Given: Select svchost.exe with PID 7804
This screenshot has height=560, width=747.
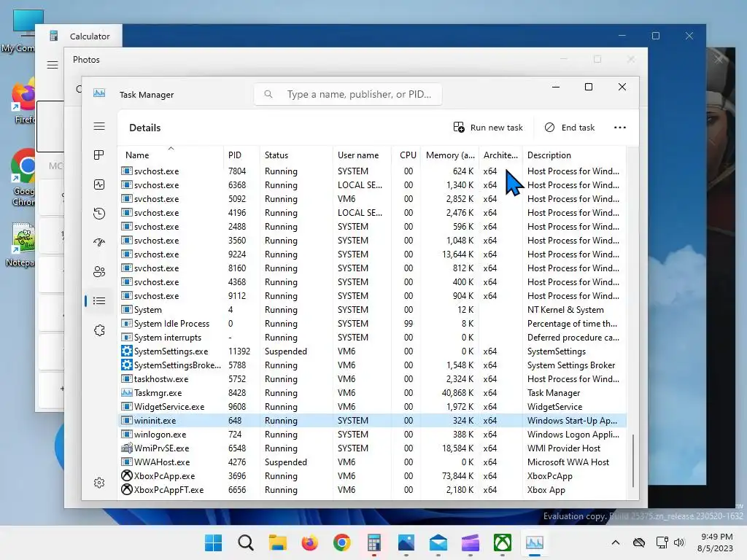Looking at the screenshot, I should (x=372, y=171).
